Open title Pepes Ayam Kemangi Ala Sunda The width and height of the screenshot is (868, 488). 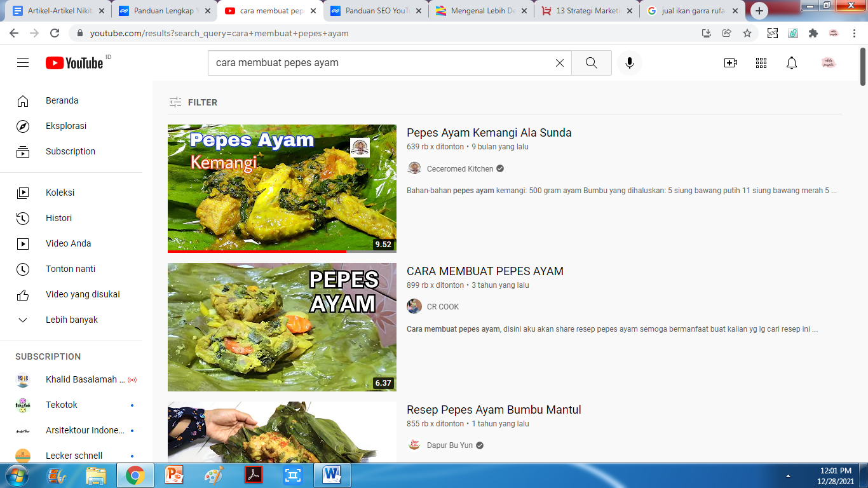[x=489, y=133]
